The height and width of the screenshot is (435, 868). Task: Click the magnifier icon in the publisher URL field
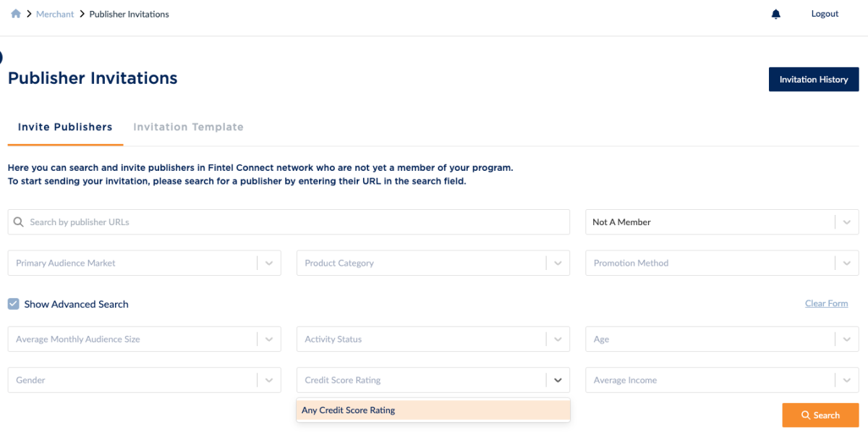pyautogui.click(x=19, y=221)
